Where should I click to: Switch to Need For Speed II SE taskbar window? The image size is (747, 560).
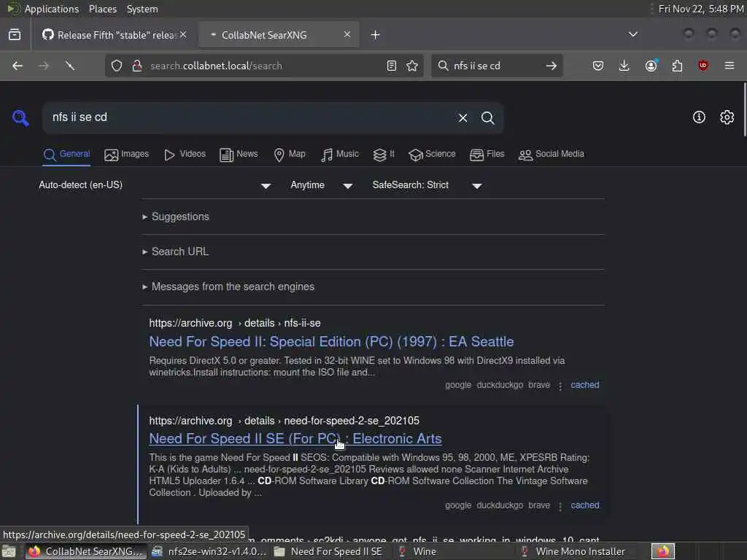(329, 551)
